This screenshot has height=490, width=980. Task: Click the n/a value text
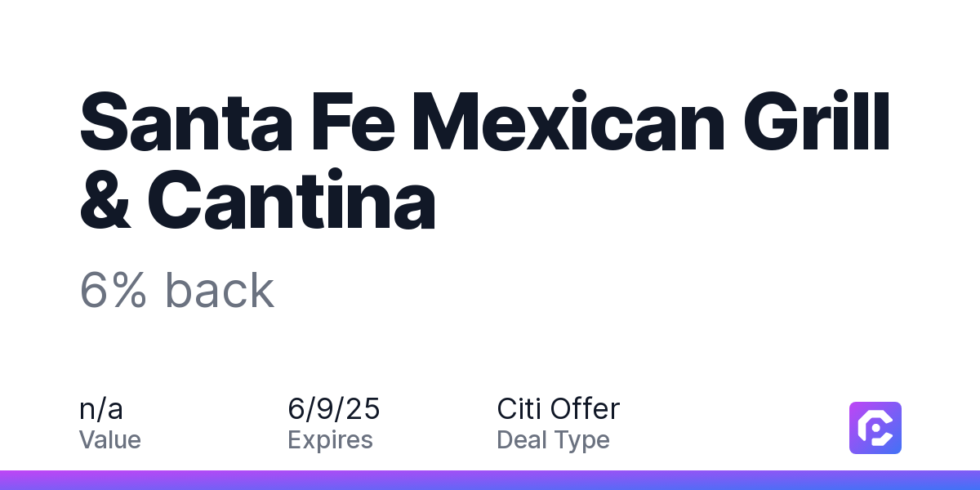(101, 408)
